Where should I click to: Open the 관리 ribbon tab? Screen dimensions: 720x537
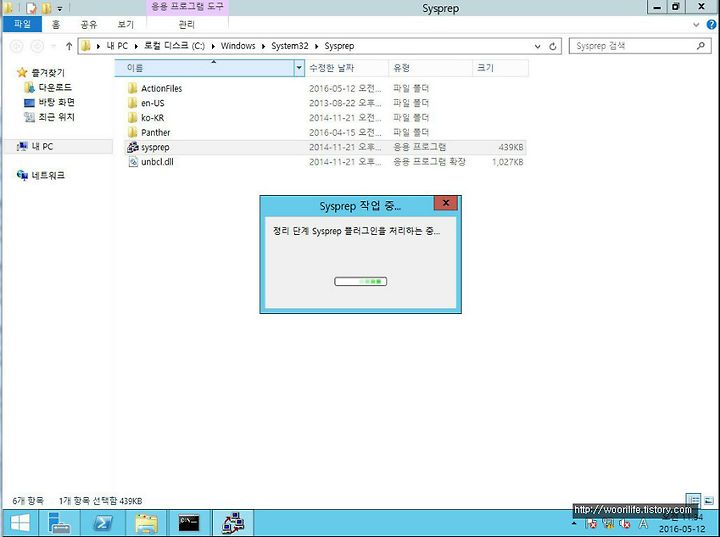186,24
